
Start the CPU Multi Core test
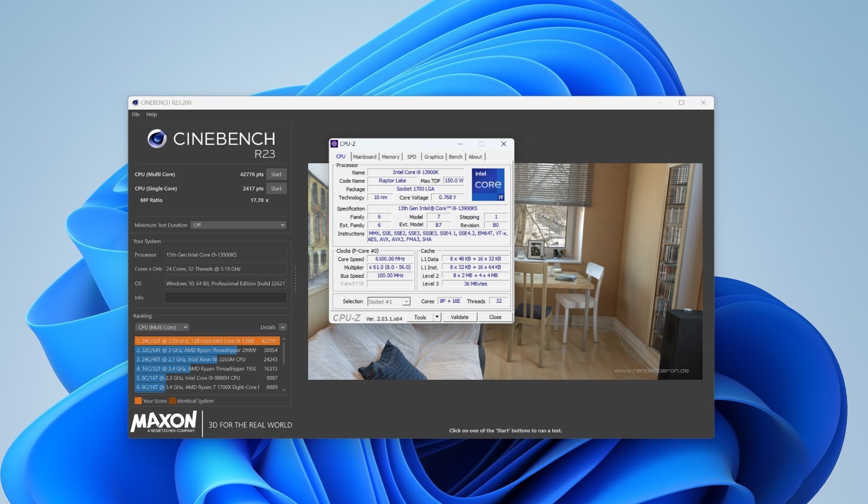coord(276,174)
